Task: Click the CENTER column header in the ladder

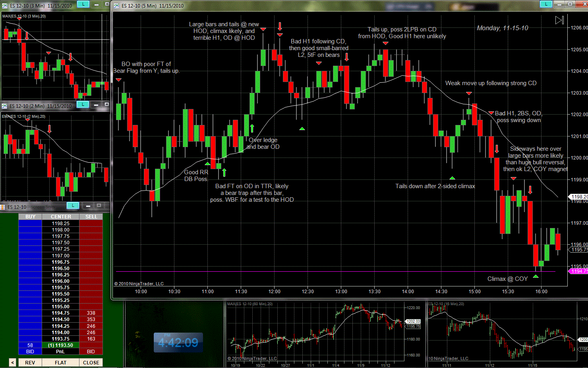Action: tap(61, 217)
